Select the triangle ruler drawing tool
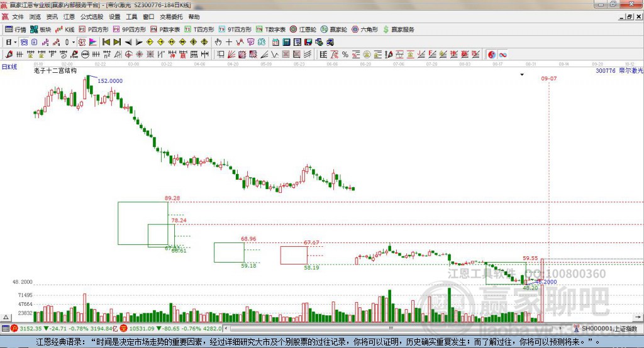Screen dimensions: 644x348 [118, 54]
